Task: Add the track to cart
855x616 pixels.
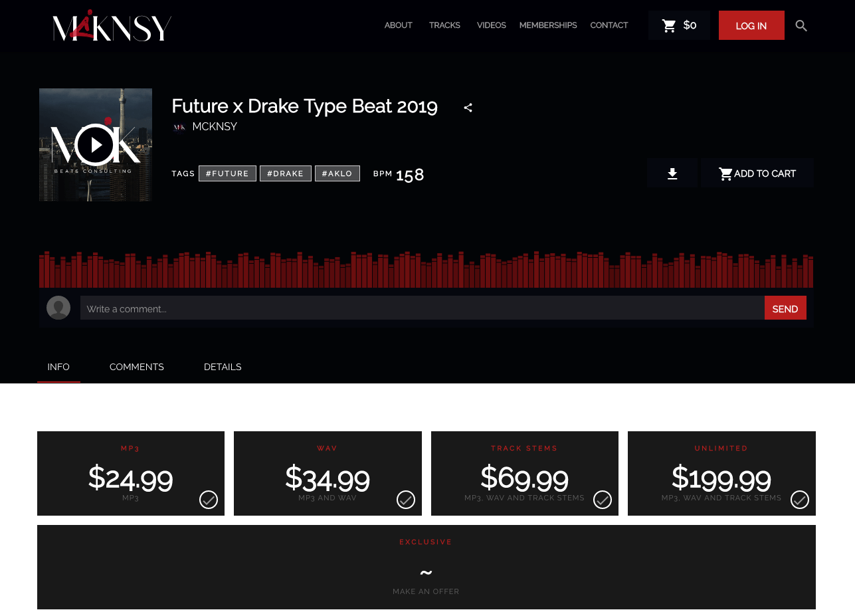Action: coord(757,174)
